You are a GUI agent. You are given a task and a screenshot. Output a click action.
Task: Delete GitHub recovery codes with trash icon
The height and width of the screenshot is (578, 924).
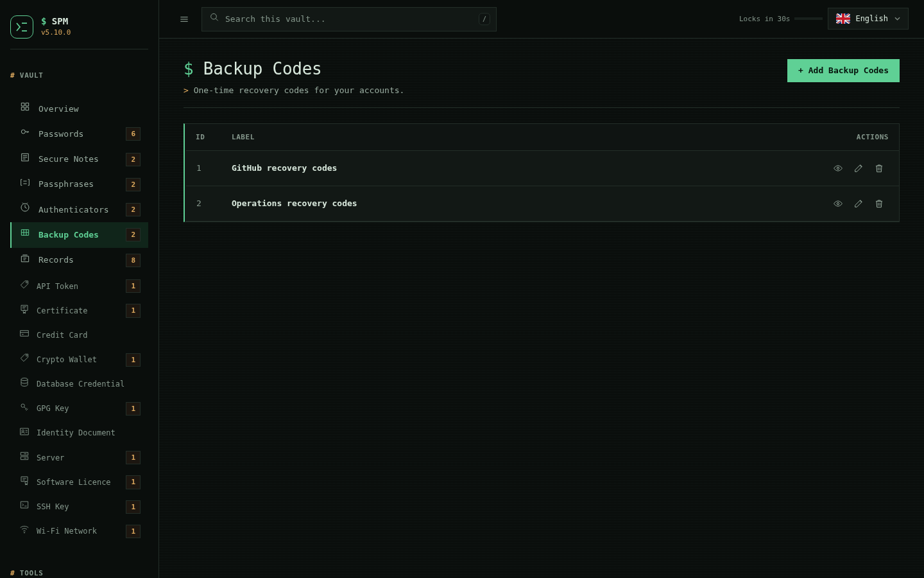pyautogui.click(x=879, y=168)
